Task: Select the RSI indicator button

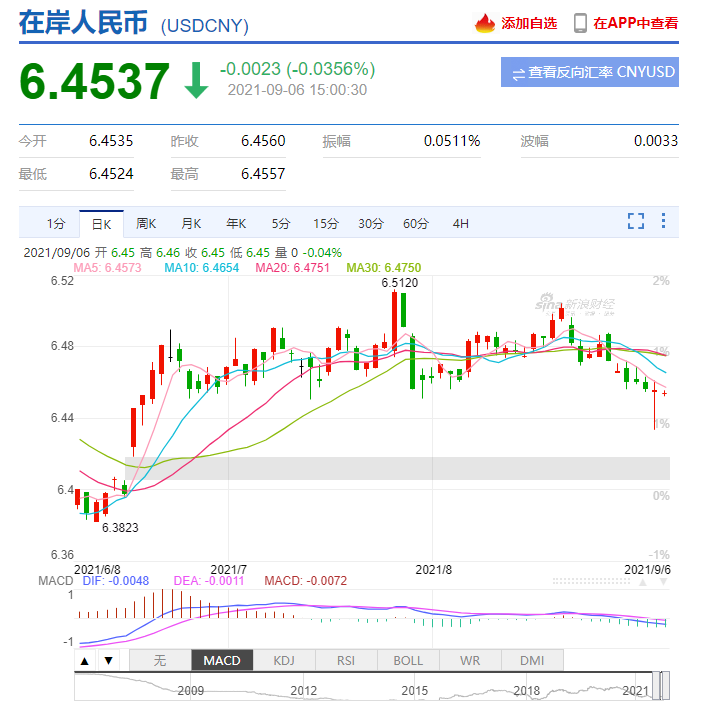Action: pyautogui.click(x=346, y=660)
